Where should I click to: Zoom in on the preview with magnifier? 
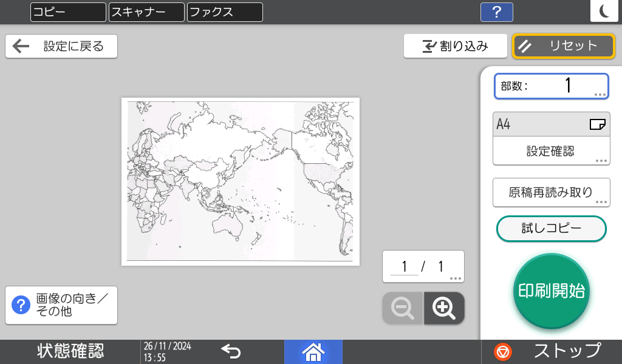click(x=443, y=308)
